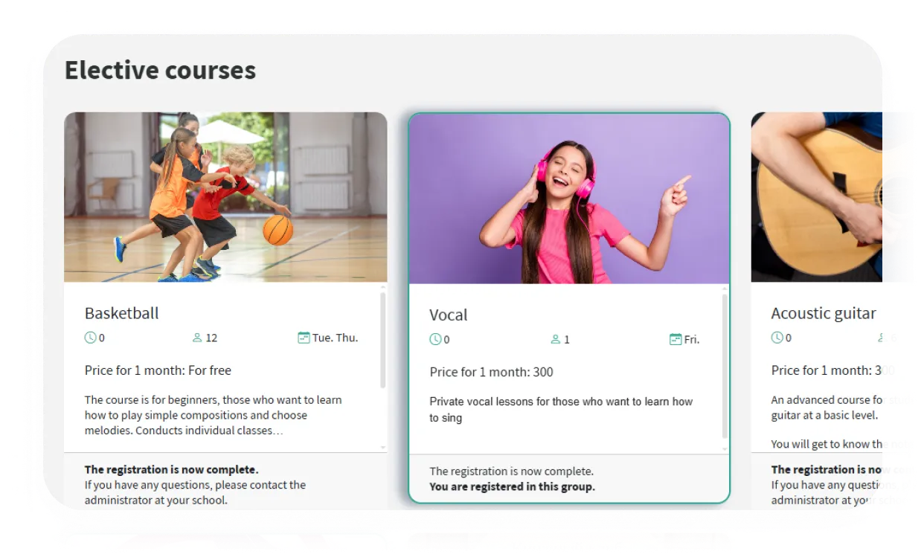Click the down arrow of Basketball card scrollbar
Image resolution: width=924 pixels, height=560 pixels.
pyautogui.click(x=383, y=448)
